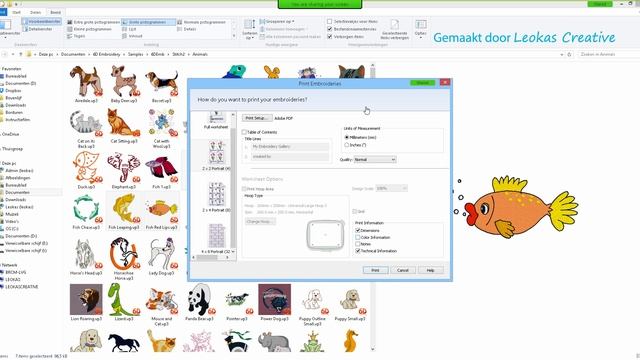Viewport: 640px width, 360px height.
Task: Open Print Setup in the dialog
Action: click(x=257, y=118)
